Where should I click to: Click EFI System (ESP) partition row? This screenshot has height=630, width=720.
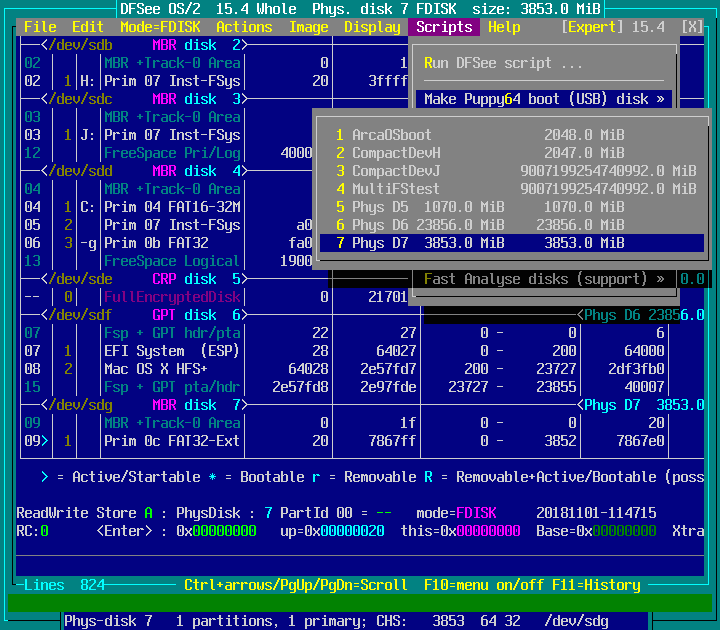point(172,351)
